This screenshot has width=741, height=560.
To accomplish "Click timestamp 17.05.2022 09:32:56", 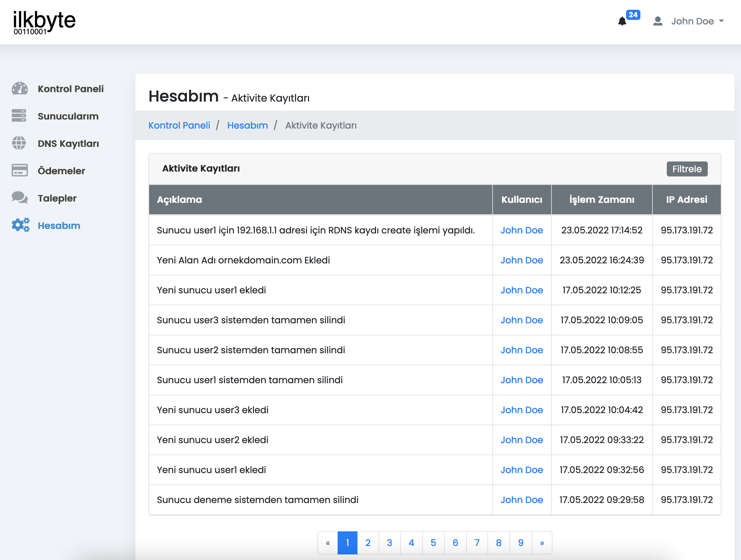I will point(602,470).
